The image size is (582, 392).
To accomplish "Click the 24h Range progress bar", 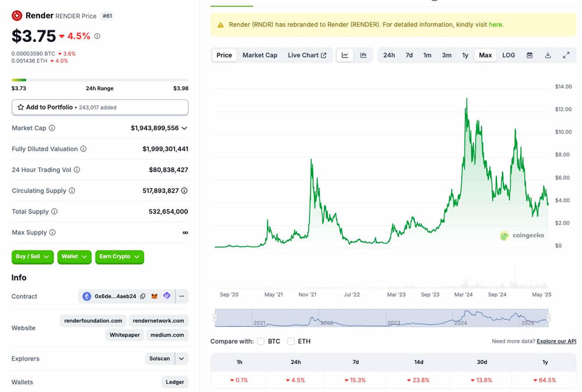I will coord(100,80).
